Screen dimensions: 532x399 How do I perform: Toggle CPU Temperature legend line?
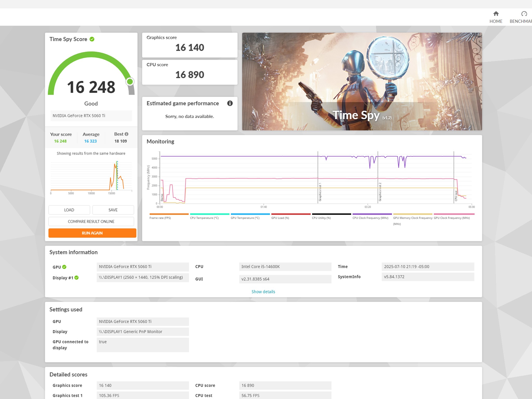[204, 218]
